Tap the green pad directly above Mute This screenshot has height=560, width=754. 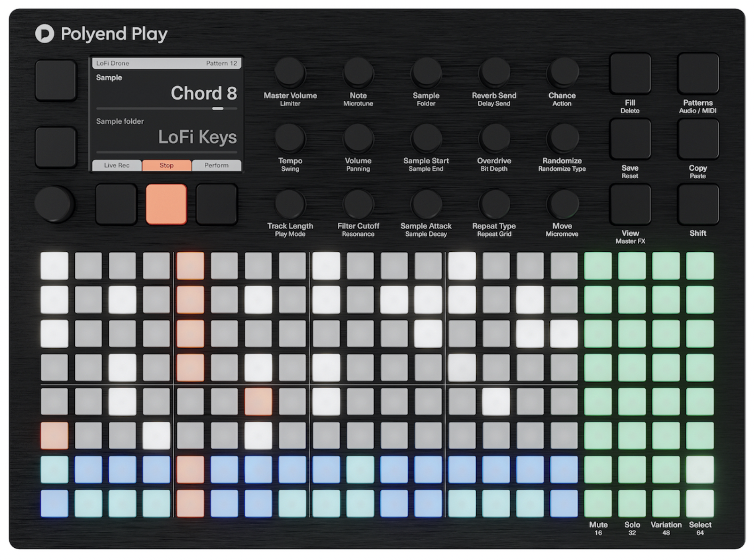(x=598, y=504)
